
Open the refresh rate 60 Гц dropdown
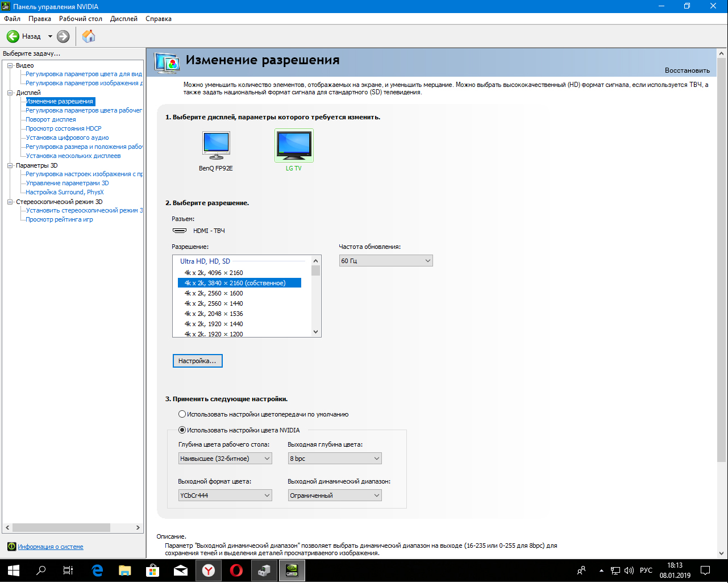(x=385, y=261)
